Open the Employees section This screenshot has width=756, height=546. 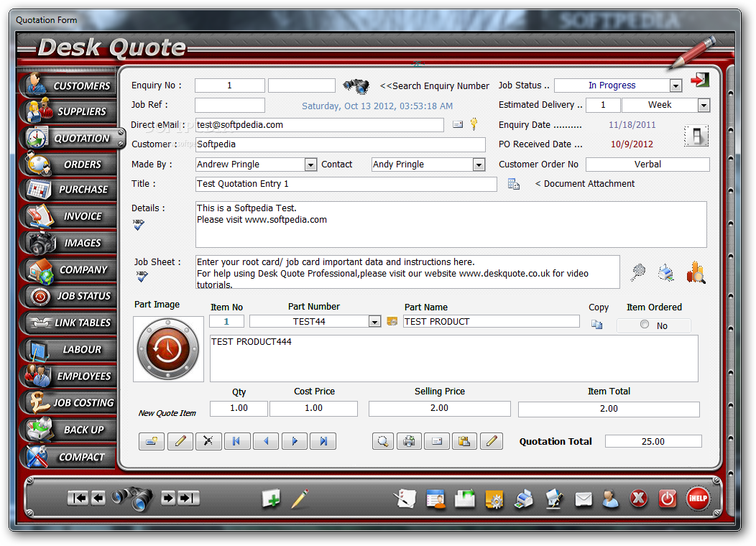68,376
